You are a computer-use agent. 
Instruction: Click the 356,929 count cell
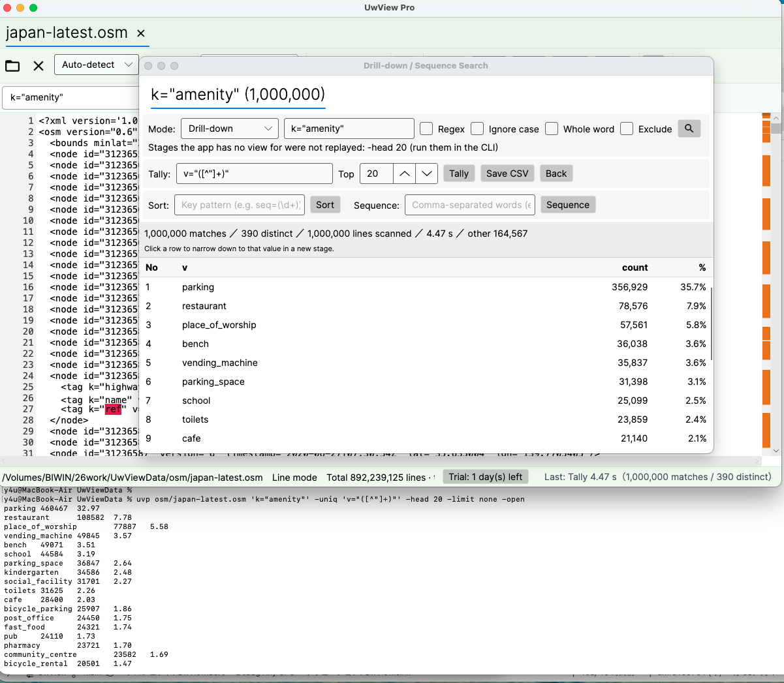(629, 287)
